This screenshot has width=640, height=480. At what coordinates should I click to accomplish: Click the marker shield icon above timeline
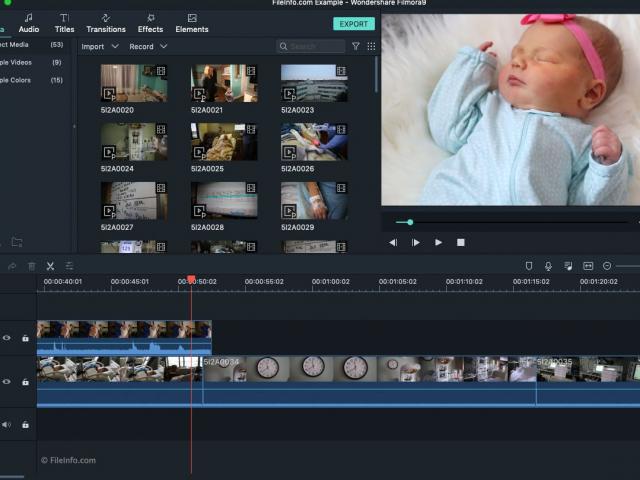529,266
